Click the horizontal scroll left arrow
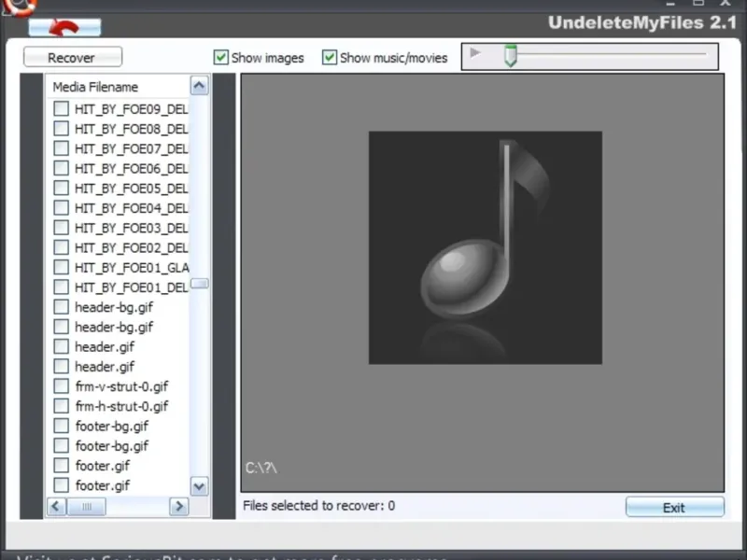 click(56, 506)
